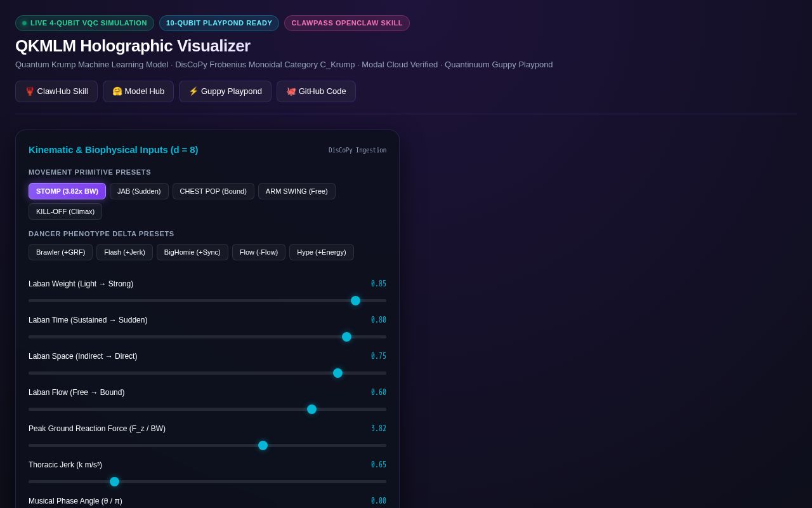Click the Laban Space value 0.75
Screen dimensions: 812x508
pyautogui.click(x=379, y=356)
